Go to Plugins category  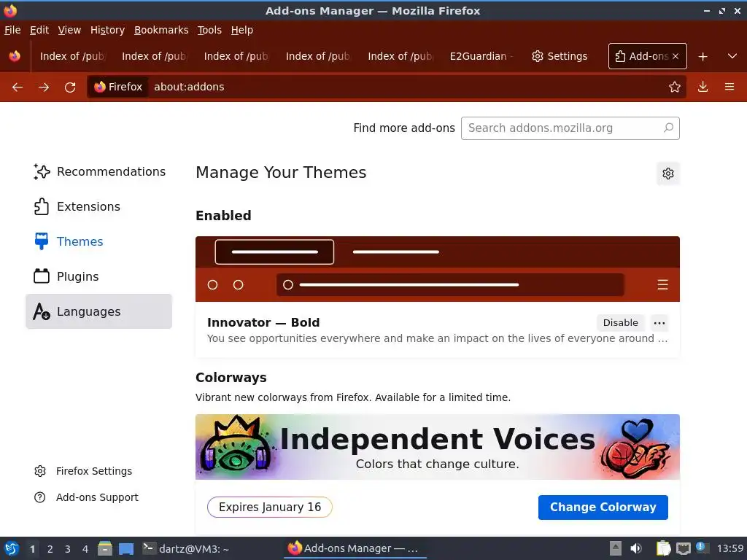click(x=99, y=276)
